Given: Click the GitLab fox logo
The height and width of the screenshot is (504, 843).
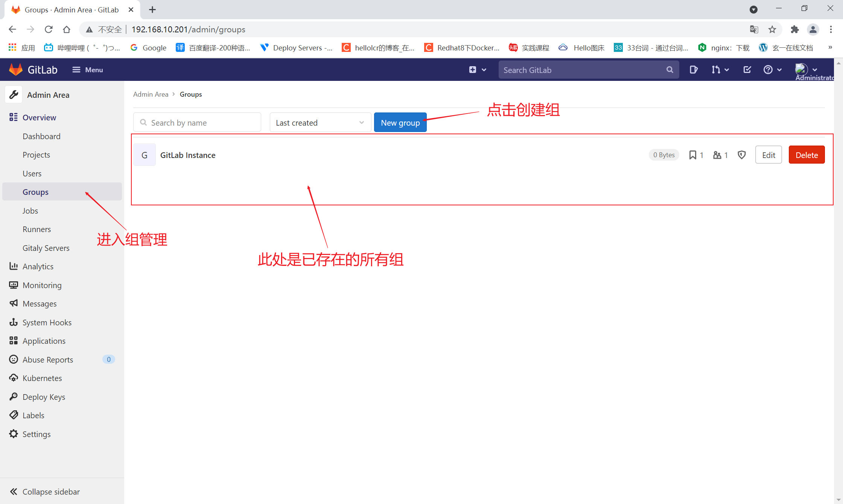Looking at the screenshot, I should click(x=16, y=70).
